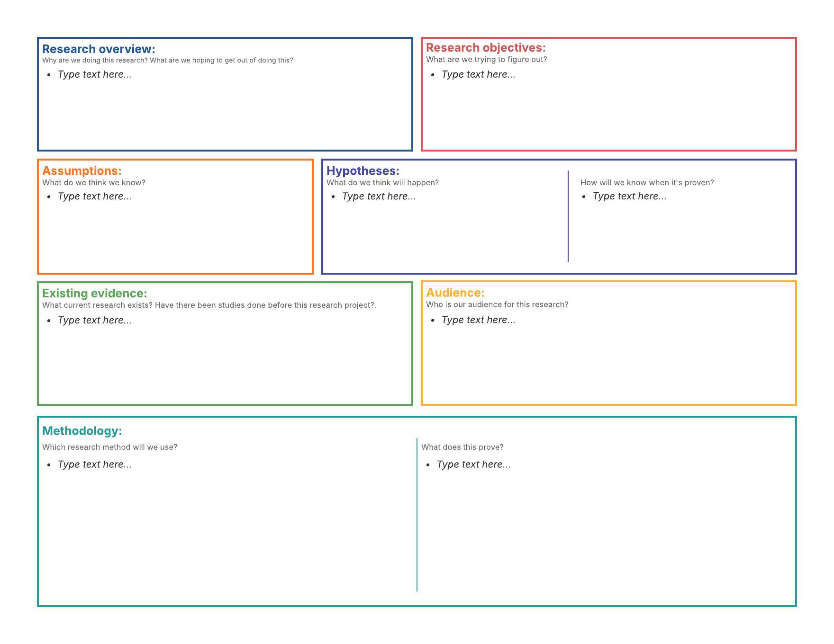
Task: Click the 'Research overview:' heading
Action: click(99, 49)
